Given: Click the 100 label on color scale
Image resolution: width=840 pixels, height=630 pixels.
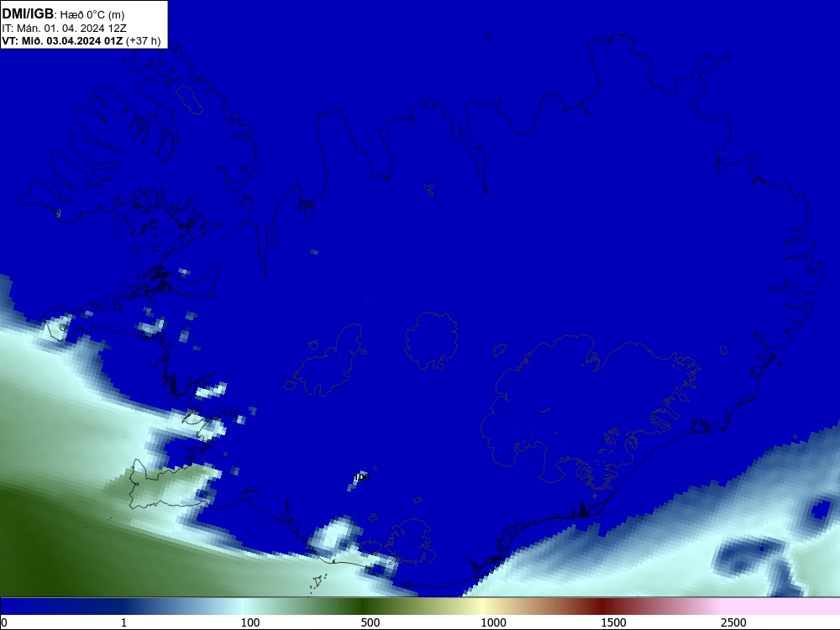Looking at the screenshot, I should click(x=250, y=622).
